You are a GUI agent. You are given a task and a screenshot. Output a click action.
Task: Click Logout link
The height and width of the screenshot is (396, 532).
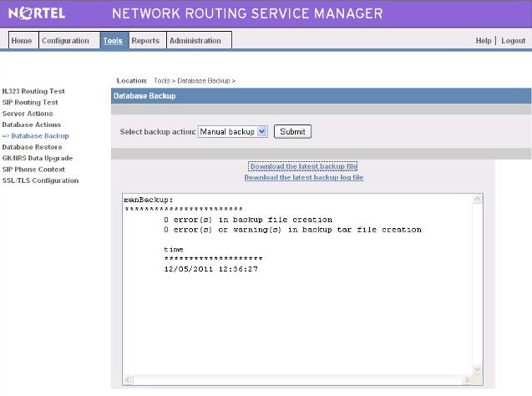point(513,41)
